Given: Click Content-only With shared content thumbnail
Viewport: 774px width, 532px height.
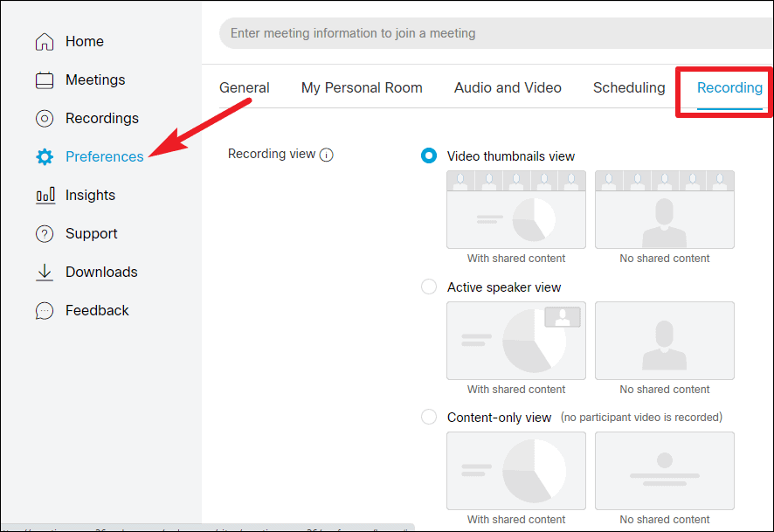Looking at the screenshot, I should point(516,471).
